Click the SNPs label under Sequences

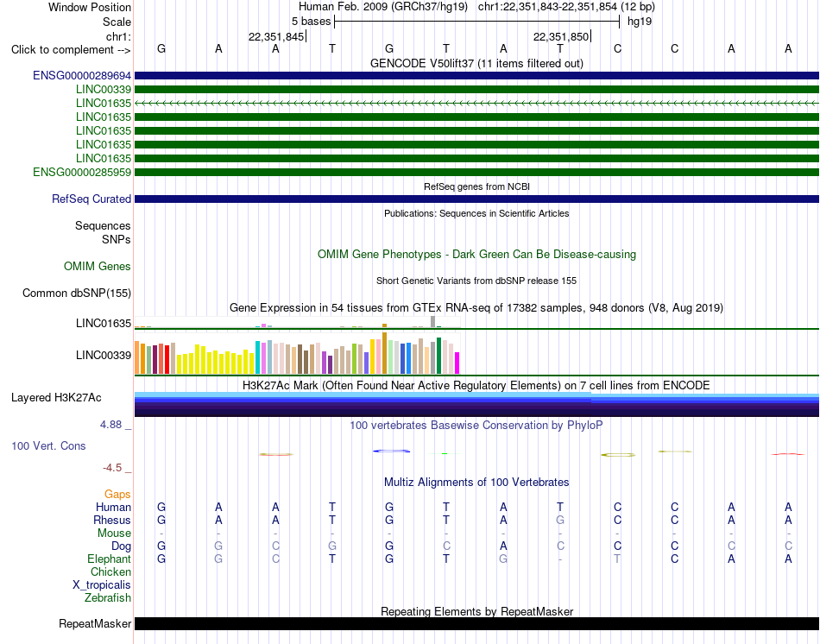point(117,239)
